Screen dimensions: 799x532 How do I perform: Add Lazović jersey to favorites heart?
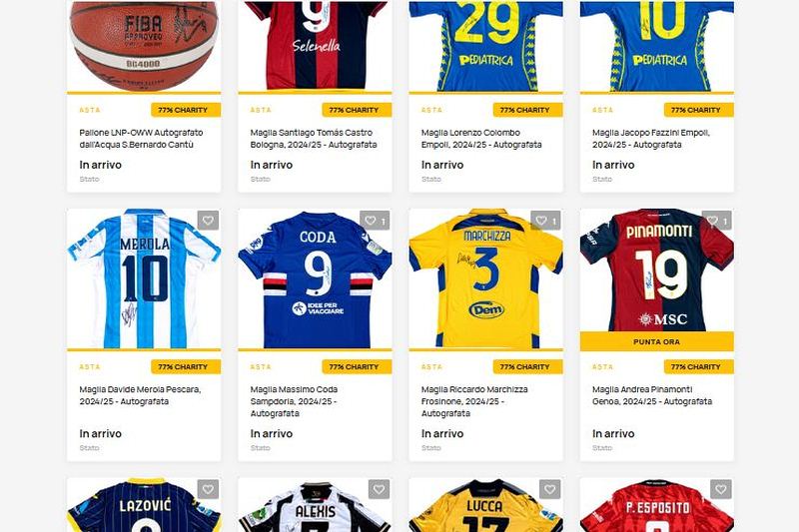(x=208, y=489)
